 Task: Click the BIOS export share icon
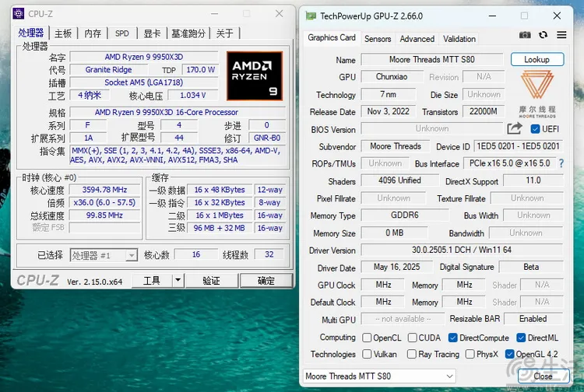[514, 128]
